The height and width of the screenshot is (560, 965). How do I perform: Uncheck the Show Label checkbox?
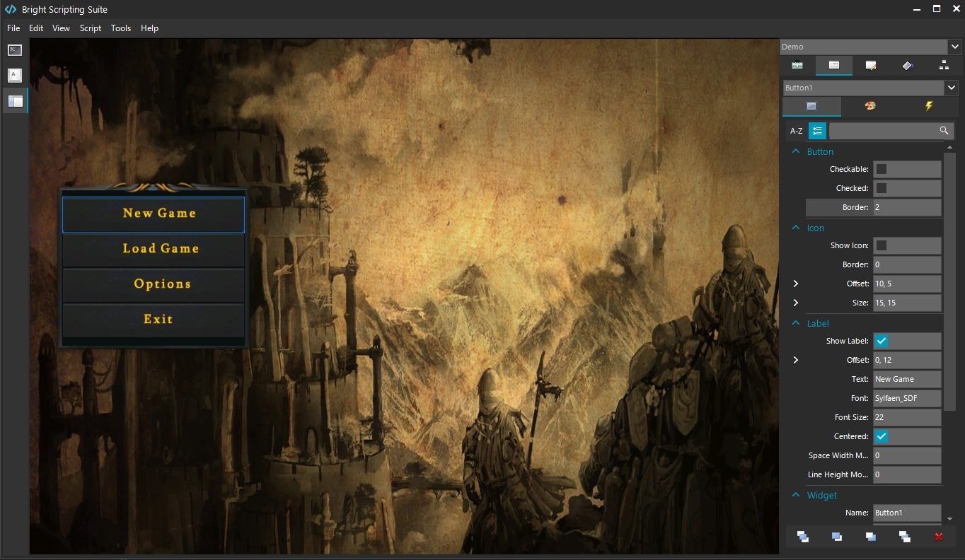[882, 341]
